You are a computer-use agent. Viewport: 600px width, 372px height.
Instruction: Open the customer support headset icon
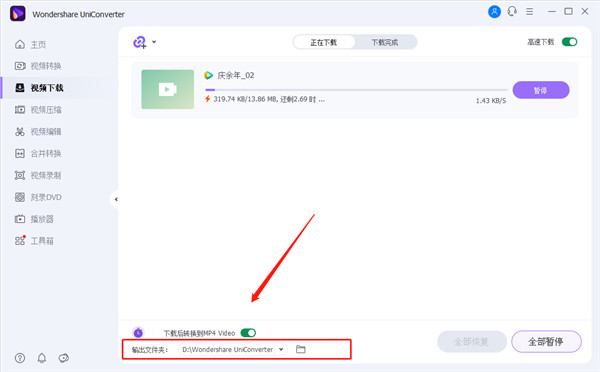tap(512, 11)
